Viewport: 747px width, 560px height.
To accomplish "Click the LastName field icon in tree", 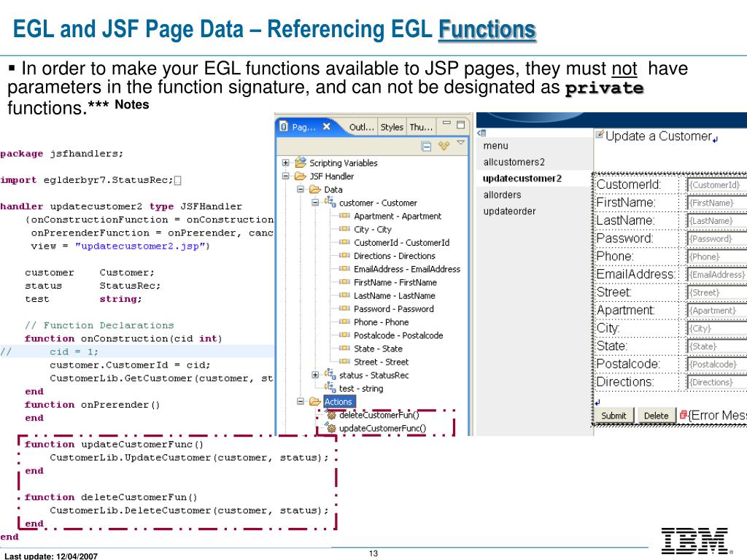I will 344,296.
